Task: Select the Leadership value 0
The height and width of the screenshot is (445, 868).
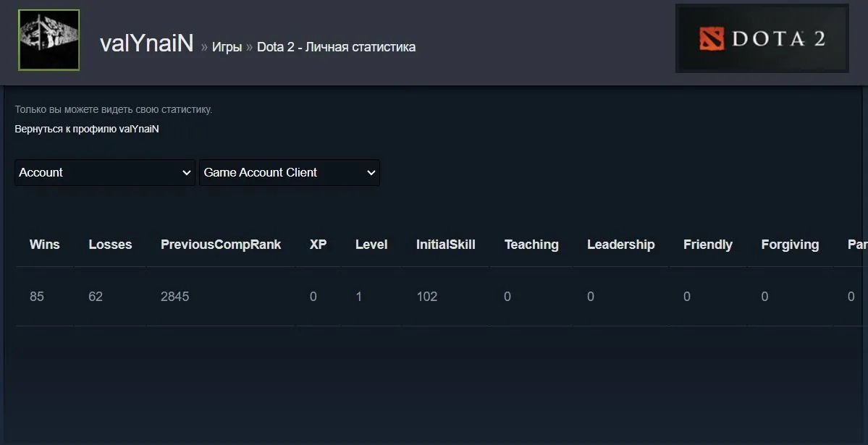Action: 591,297
